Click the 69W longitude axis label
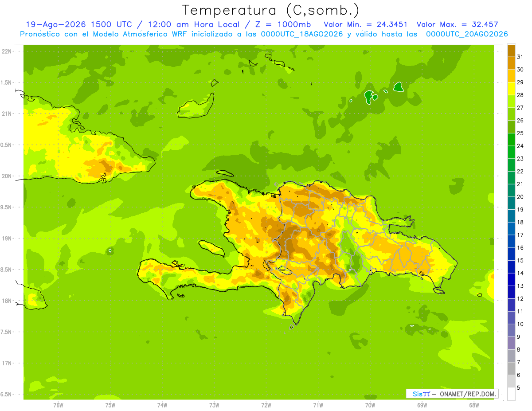Image resolution: width=532 pixels, height=411 pixels. (422, 405)
